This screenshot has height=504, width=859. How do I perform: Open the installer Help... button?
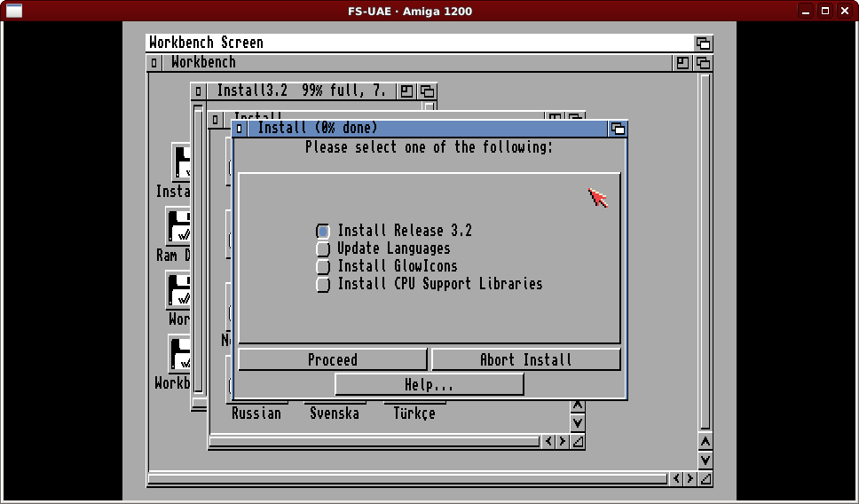click(x=429, y=384)
